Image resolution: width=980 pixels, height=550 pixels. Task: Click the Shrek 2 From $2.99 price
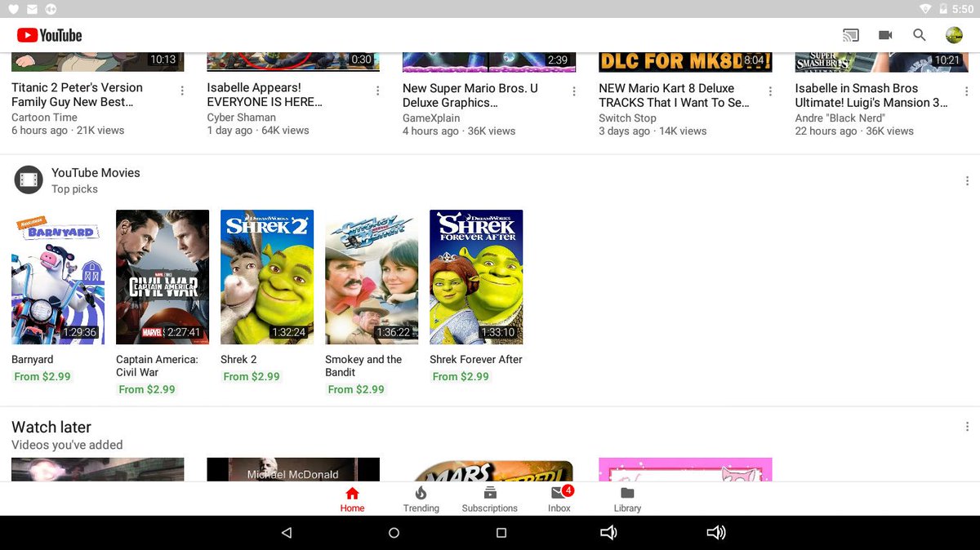coord(252,376)
